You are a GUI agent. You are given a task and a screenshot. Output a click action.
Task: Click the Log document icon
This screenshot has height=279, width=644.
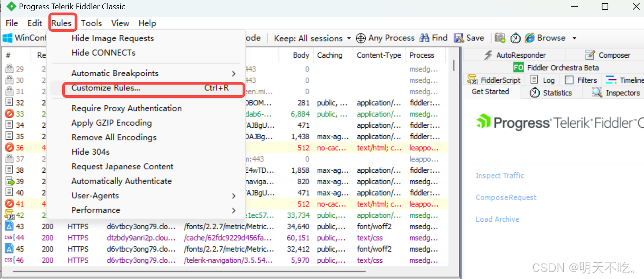click(534, 80)
